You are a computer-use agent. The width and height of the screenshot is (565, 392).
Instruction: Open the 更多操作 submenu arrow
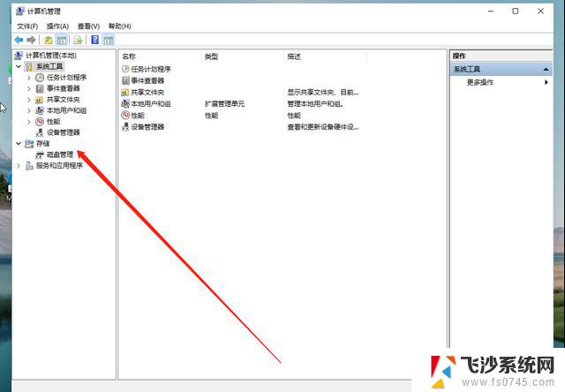coord(546,82)
